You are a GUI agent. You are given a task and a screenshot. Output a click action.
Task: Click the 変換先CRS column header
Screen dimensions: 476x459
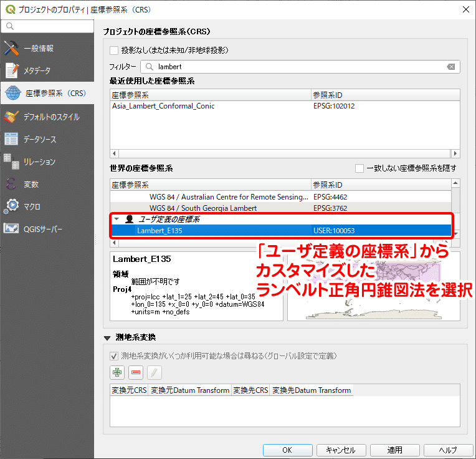tap(250, 390)
